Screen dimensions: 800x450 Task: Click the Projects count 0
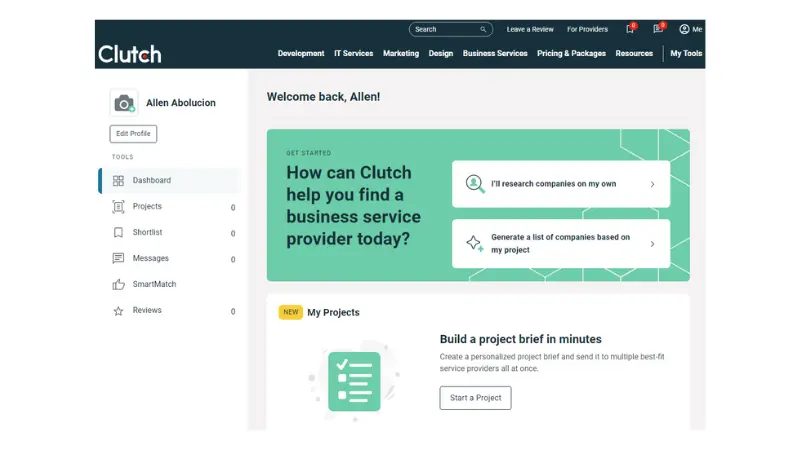[x=233, y=207]
